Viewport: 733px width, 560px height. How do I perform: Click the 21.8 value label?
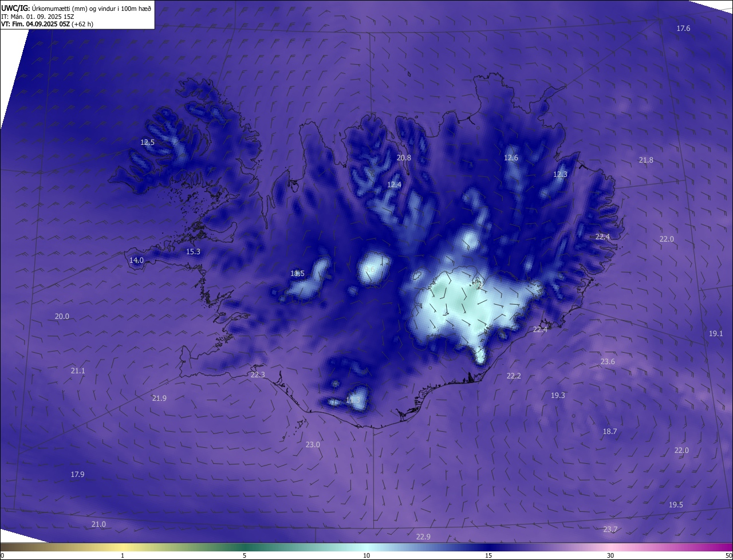(646, 160)
